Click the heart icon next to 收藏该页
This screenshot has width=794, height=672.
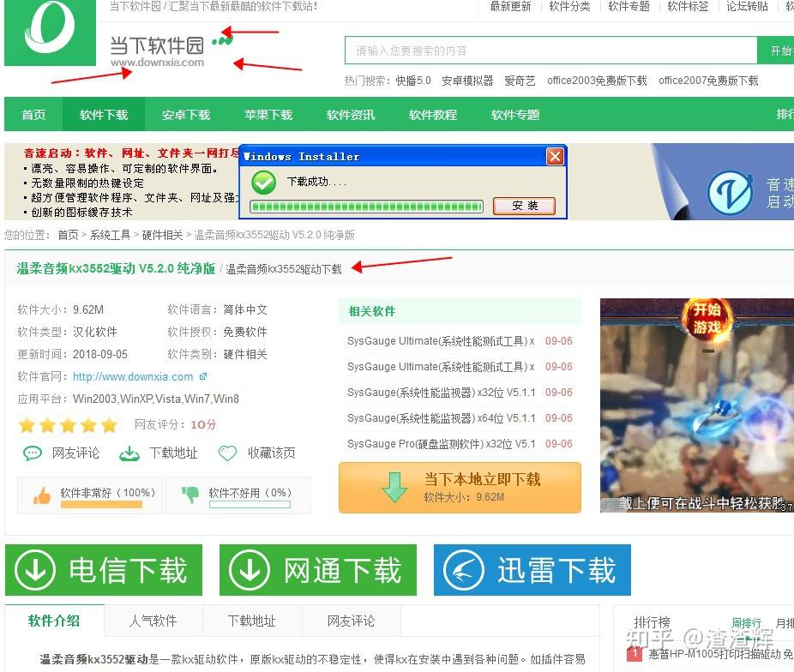tap(228, 453)
